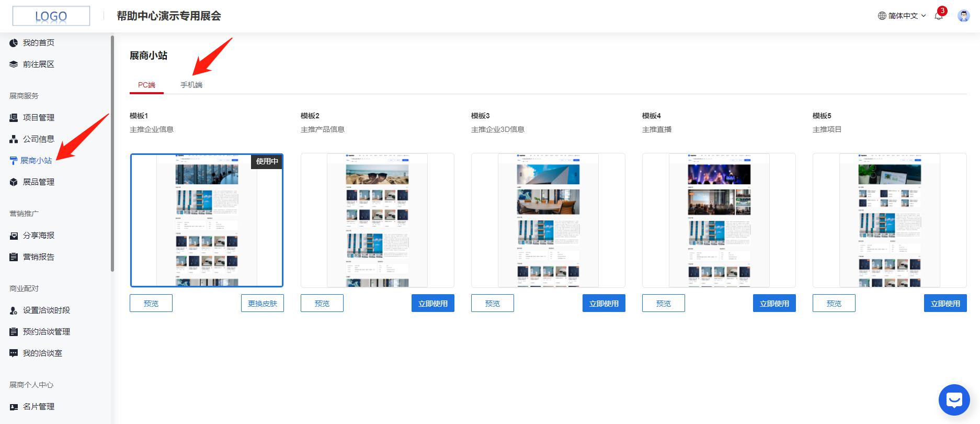Image resolution: width=980 pixels, height=424 pixels.
Task: Click the notification bell icon
Action: click(939, 16)
